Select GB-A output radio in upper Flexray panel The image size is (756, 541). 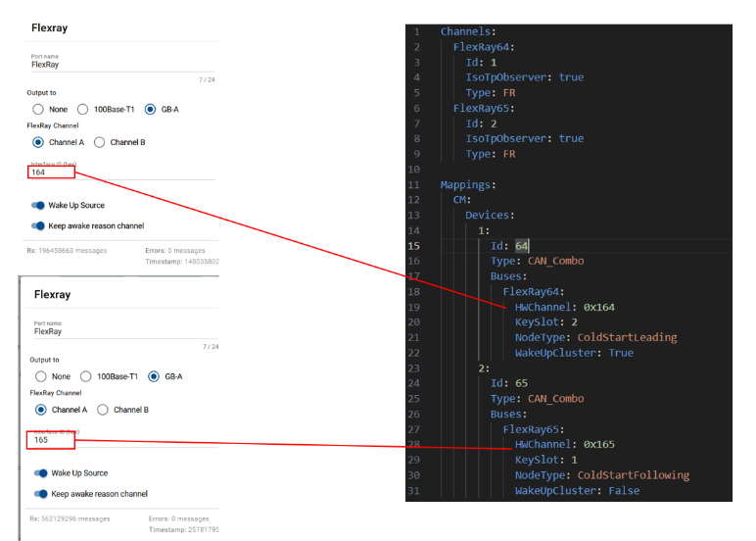click(x=151, y=109)
